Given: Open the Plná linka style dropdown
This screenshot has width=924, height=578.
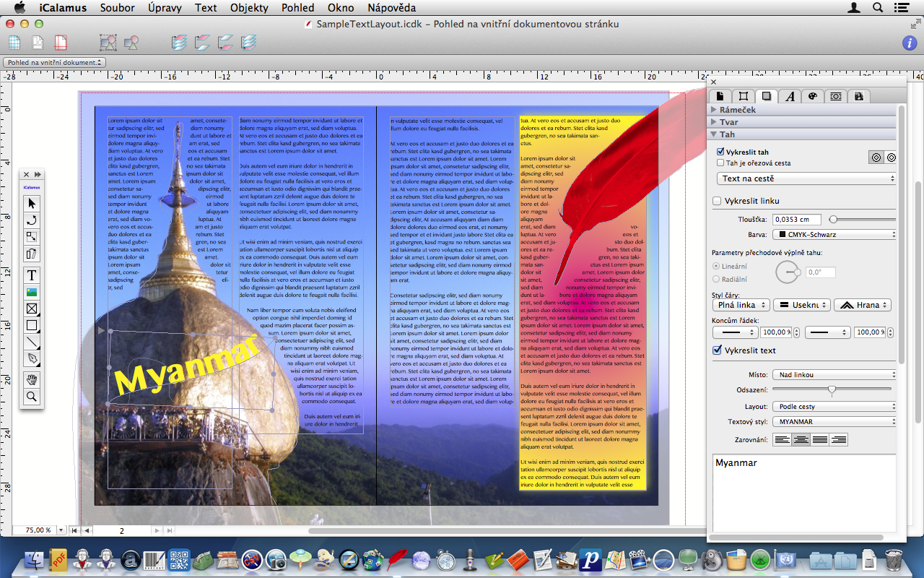Looking at the screenshot, I should coord(741,306).
